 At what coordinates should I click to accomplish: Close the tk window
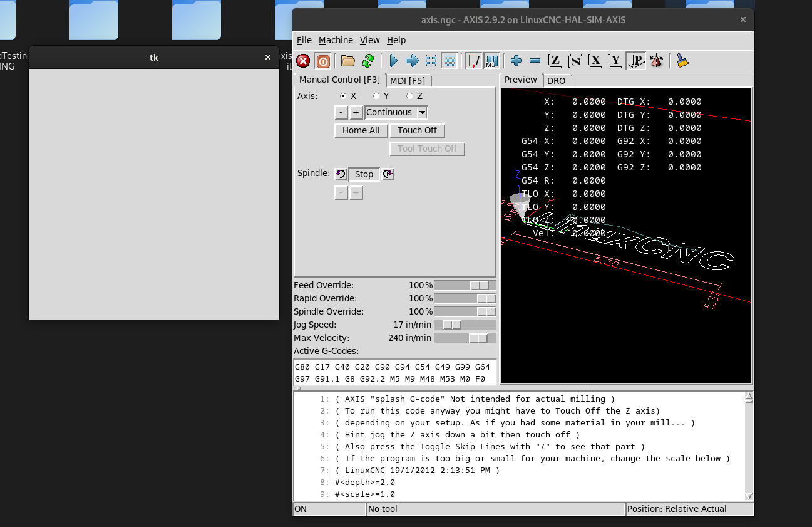pyautogui.click(x=268, y=57)
